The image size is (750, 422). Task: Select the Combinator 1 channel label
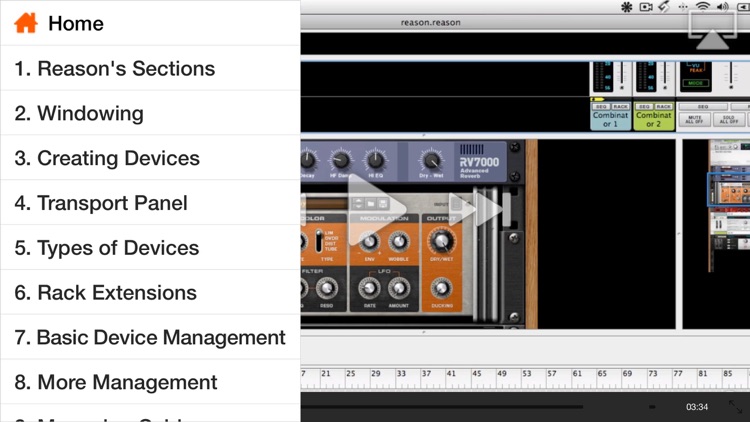610,120
